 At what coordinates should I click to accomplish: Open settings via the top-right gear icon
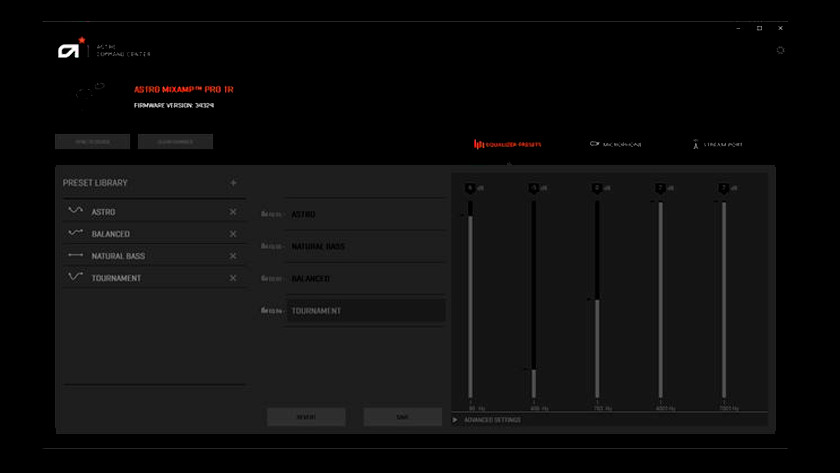(x=781, y=50)
